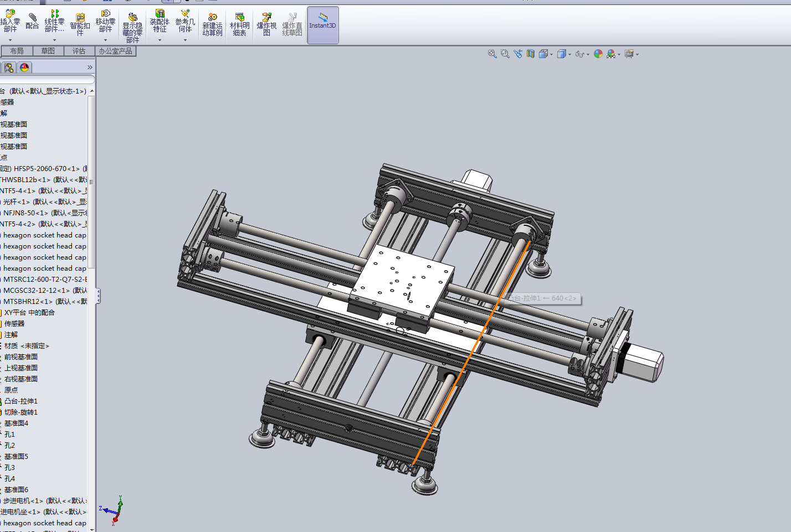Viewport: 791px width, 532px height.
Task: Launch Smart Fasteners (智能扣件)
Action: 80,24
